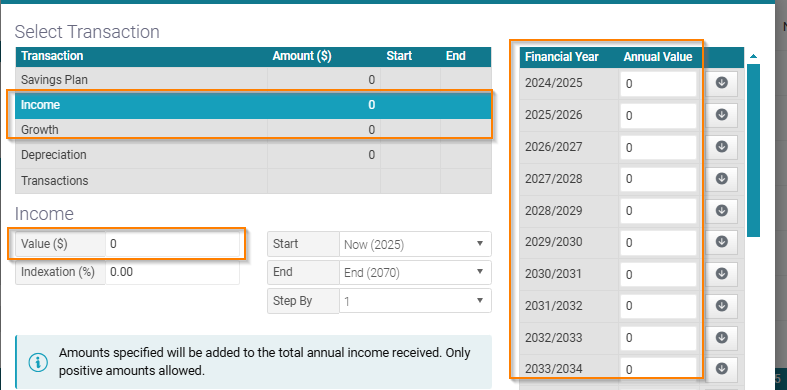Screen dimensions: 787x390
Task: Click the Annual Value column header
Action: (x=658, y=57)
